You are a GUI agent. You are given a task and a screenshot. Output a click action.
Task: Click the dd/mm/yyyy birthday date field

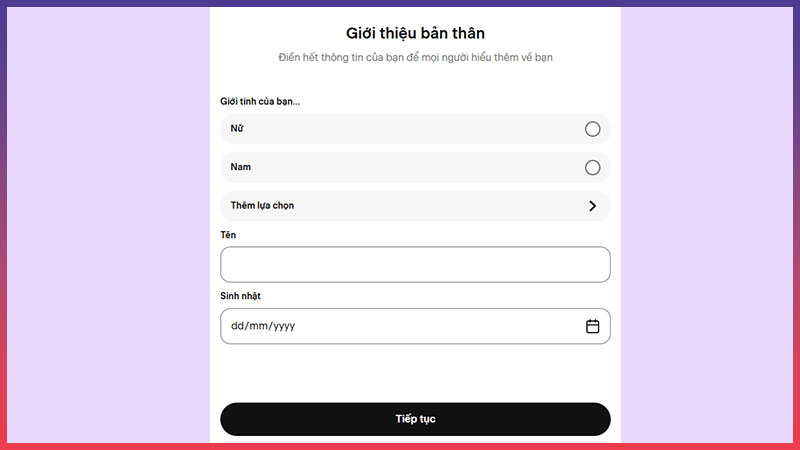pyautogui.click(x=415, y=326)
